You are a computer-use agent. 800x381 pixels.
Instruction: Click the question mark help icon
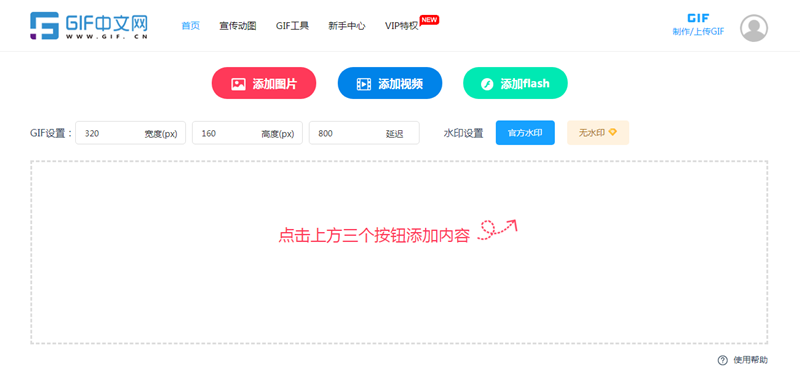[x=722, y=360]
